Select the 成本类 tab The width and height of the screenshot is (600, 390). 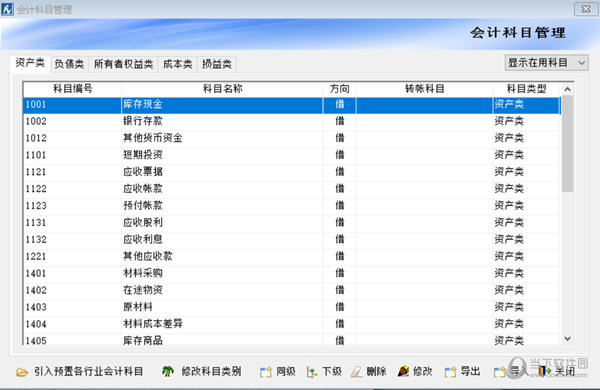(178, 64)
